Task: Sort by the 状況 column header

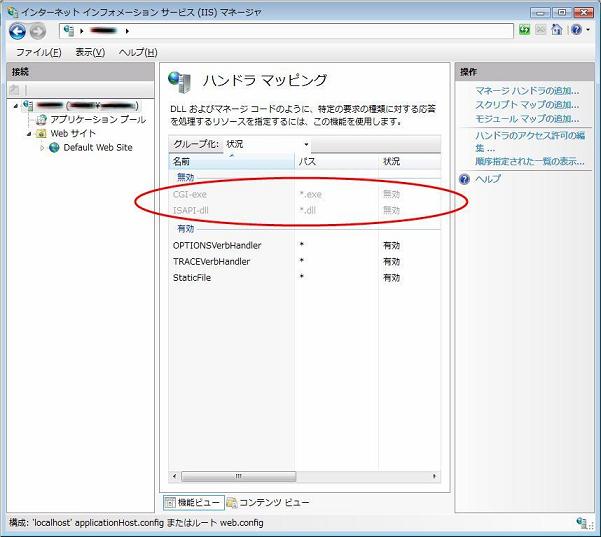Action: coord(410,162)
